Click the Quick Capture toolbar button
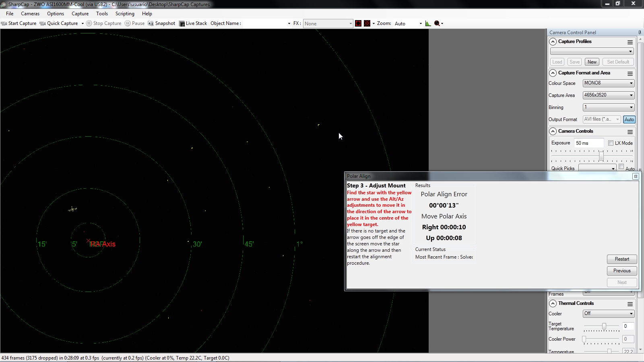The image size is (644, 362). (x=59, y=23)
